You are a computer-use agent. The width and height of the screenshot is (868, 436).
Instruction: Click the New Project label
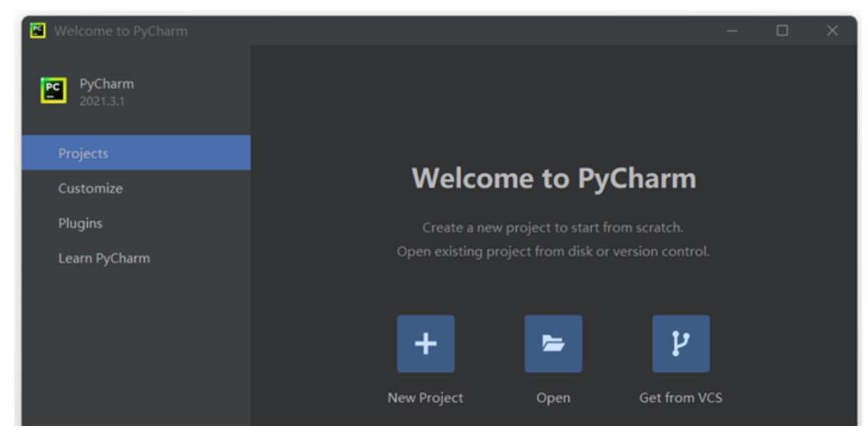click(425, 398)
